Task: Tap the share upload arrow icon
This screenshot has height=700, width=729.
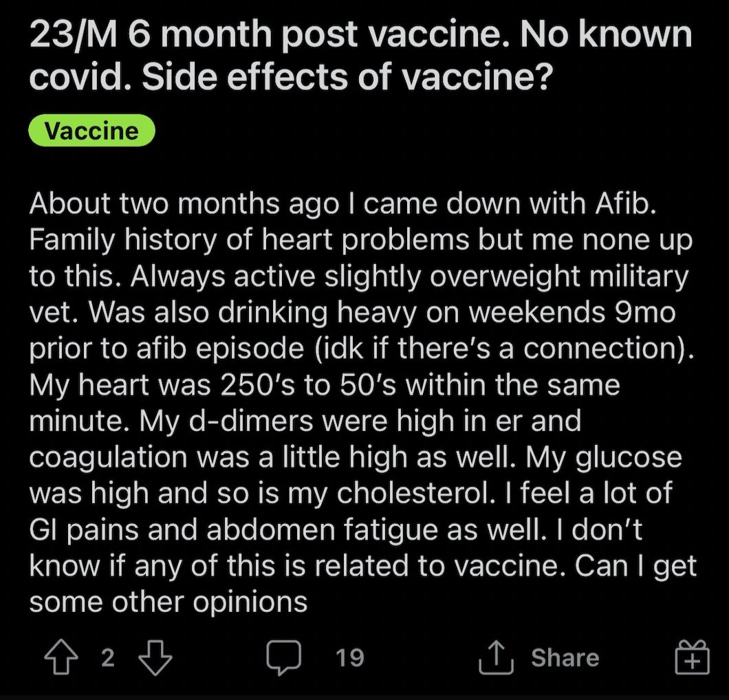Action: coord(496,657)
